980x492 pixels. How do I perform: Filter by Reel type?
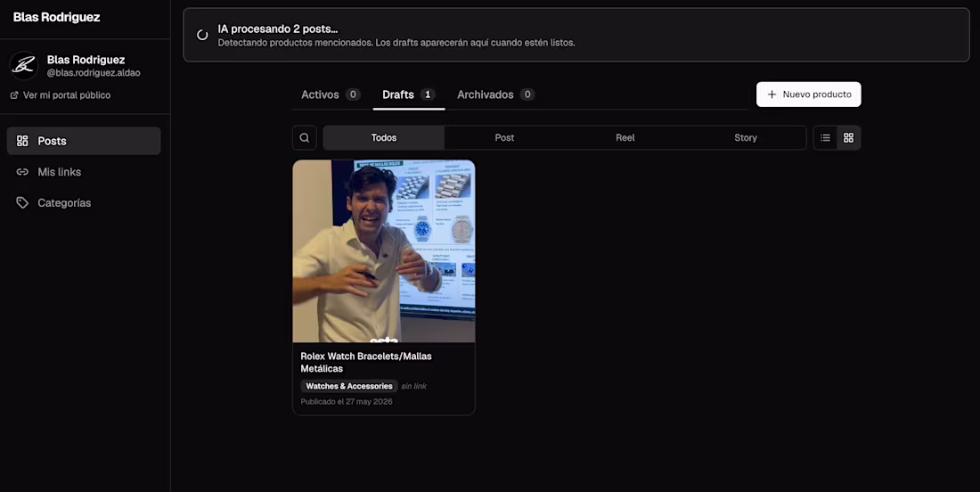(x=625, y=137)
